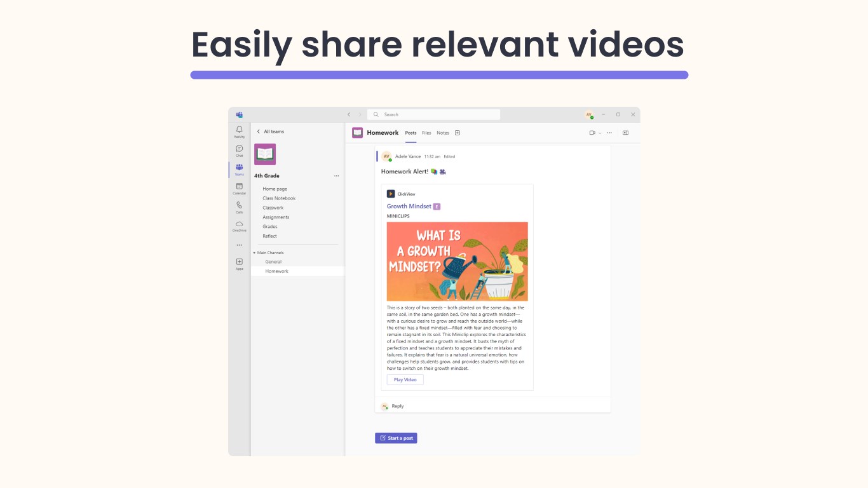
Task: Open more options for the 4th Grade team
Action: pos(337,176)
